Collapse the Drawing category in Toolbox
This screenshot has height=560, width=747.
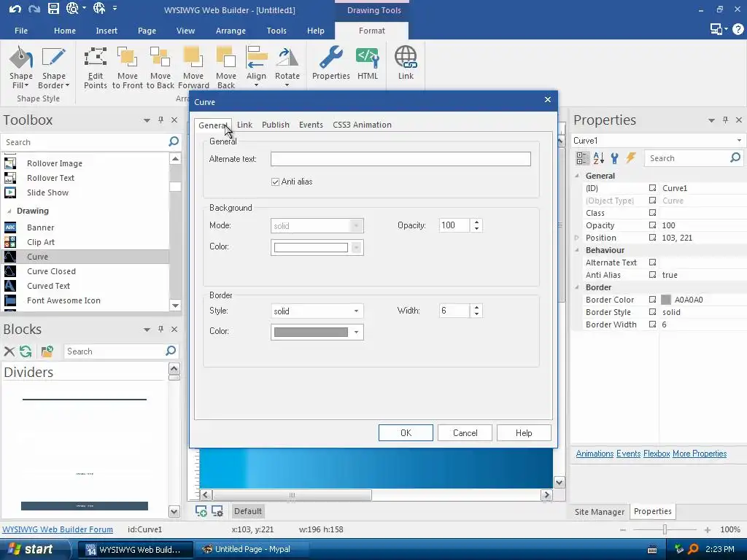click(x=9, y=211)
